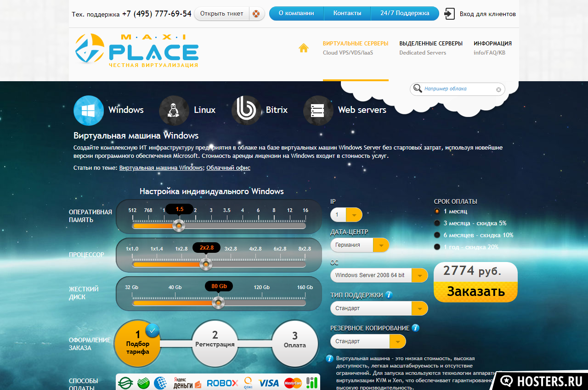Click the search magnifier icon

coord(417,89)
